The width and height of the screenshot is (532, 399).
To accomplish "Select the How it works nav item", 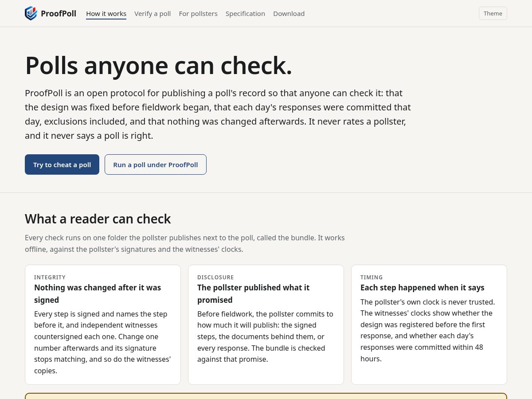I will tap(106, 14).
